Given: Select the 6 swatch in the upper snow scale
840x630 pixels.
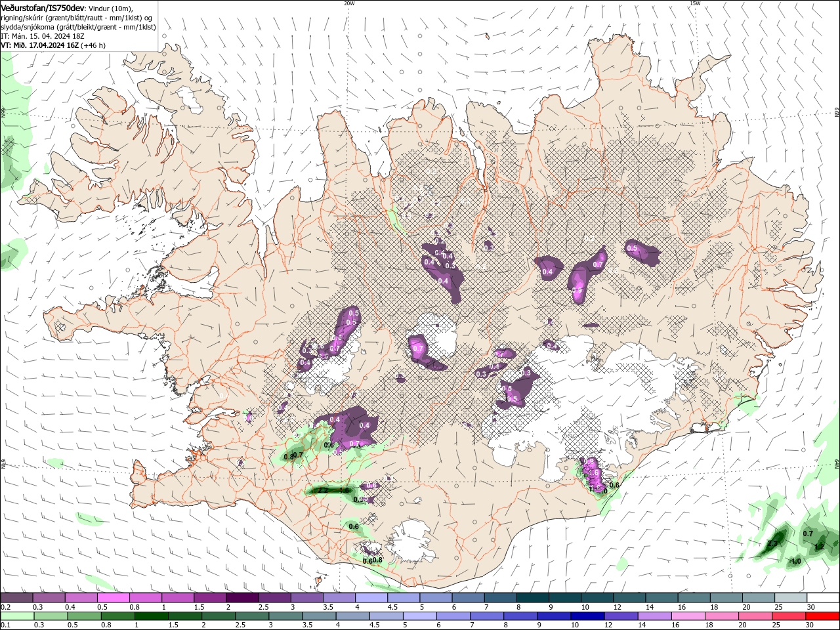Looking at the screenshot, I should point(468,598).
